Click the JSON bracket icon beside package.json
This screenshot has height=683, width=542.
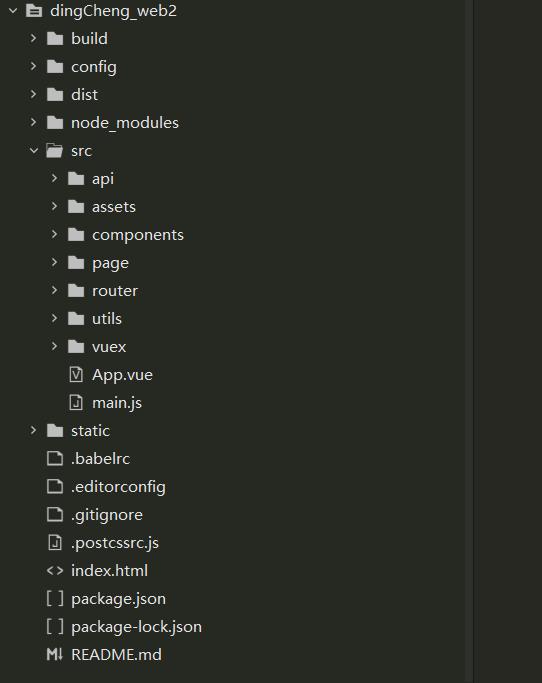55,598
